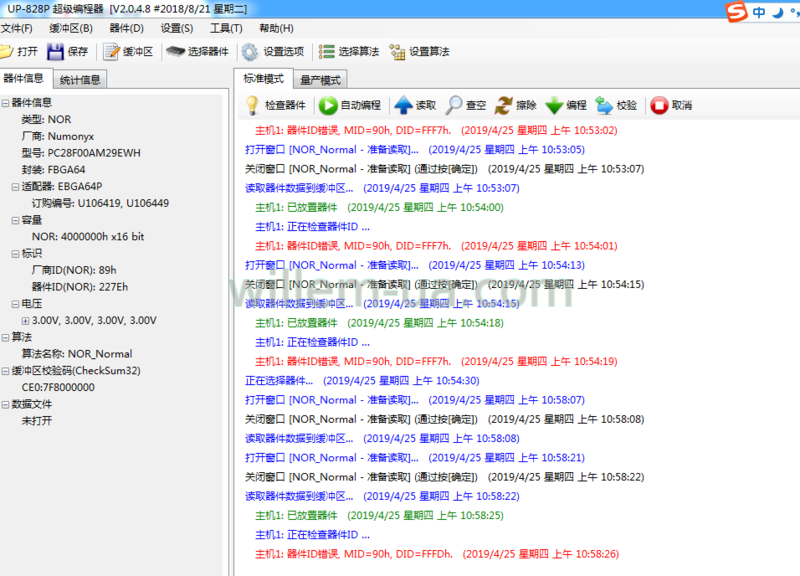This screenshot has height=576, width=800.
Task: Click the 读取 blue up-arrow icon
Action: click(x=403, y=106)
